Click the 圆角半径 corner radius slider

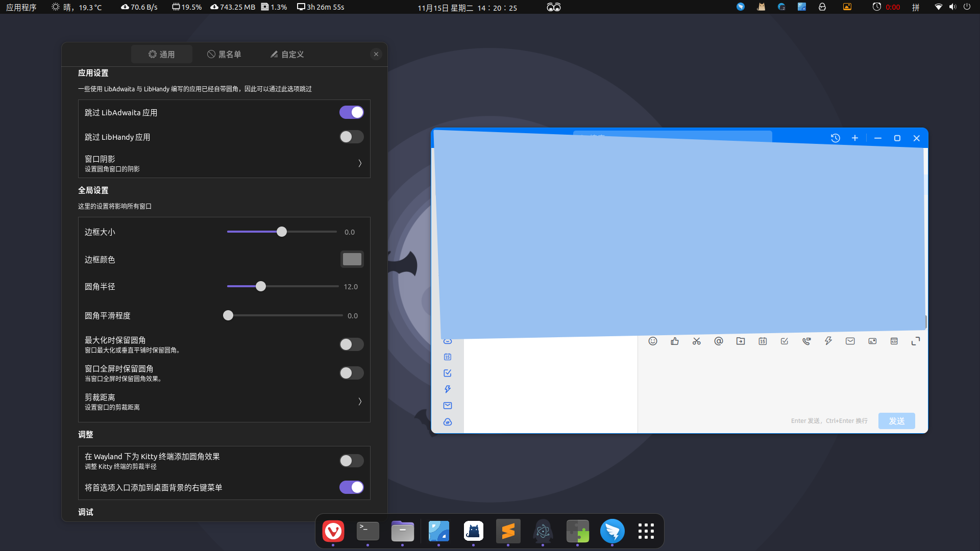click(283, 286)
